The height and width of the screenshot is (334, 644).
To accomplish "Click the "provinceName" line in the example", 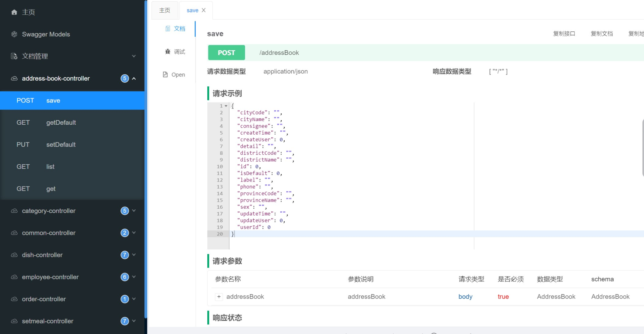I will pyautogui.click(x=266, y=200).
